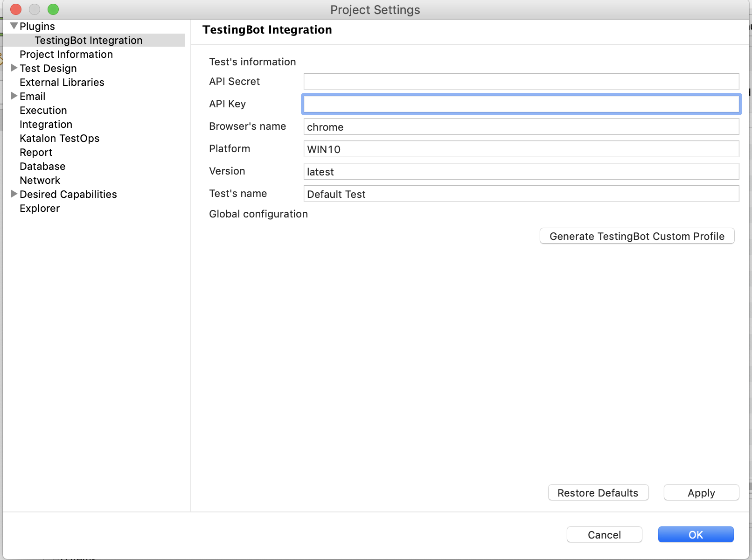Click the API Secret input field

[521, 82]
